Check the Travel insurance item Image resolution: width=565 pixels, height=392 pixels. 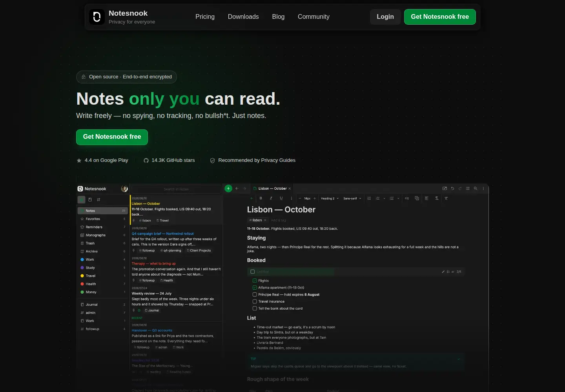255,301
